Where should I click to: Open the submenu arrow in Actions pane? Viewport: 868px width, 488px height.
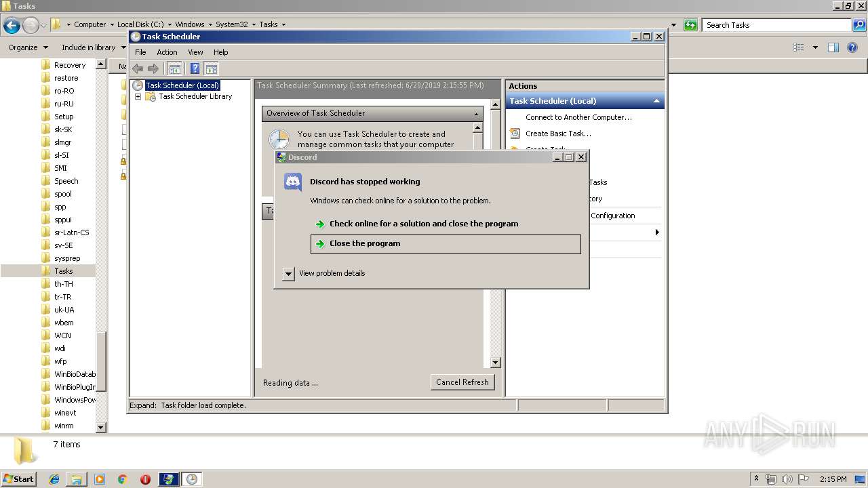(656, 232)
